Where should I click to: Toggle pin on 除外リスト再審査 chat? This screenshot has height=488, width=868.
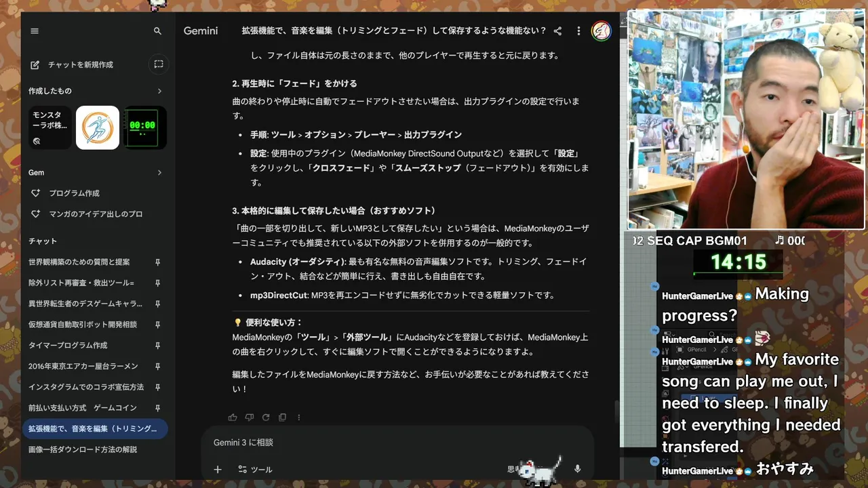pyautogui.click(x=157, y=283)
